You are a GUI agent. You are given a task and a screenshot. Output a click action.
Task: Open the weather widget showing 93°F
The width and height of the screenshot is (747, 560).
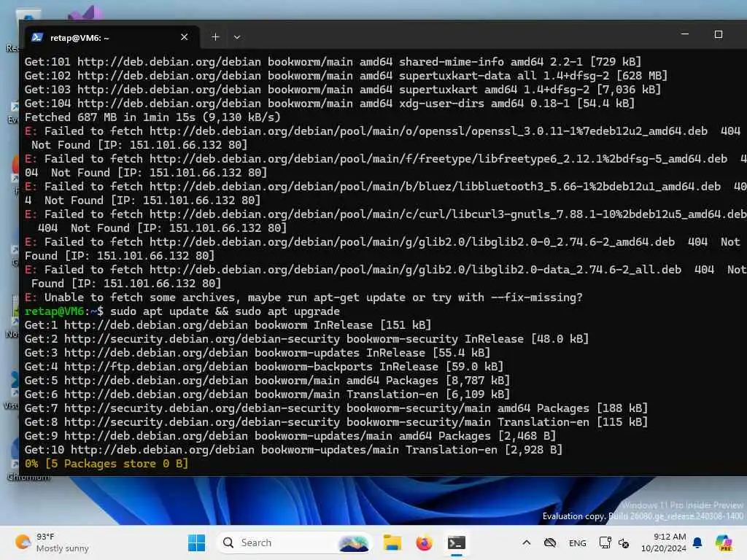53,542
